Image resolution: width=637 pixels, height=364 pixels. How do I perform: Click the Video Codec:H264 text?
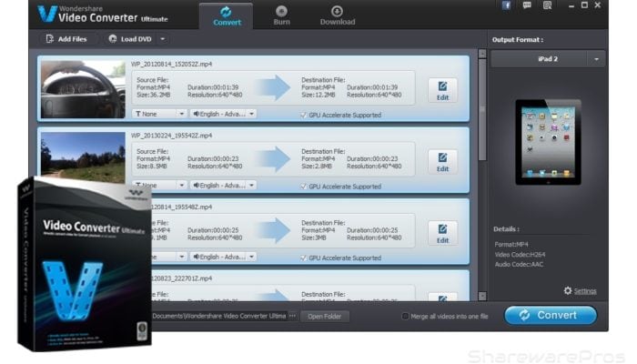coord(520,255)
